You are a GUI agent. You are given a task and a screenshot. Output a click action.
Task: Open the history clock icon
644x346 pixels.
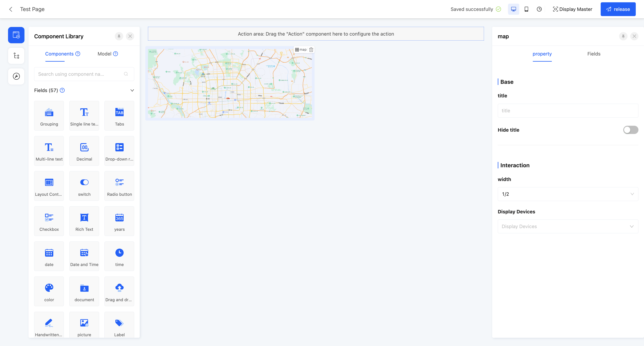(539, 9)
